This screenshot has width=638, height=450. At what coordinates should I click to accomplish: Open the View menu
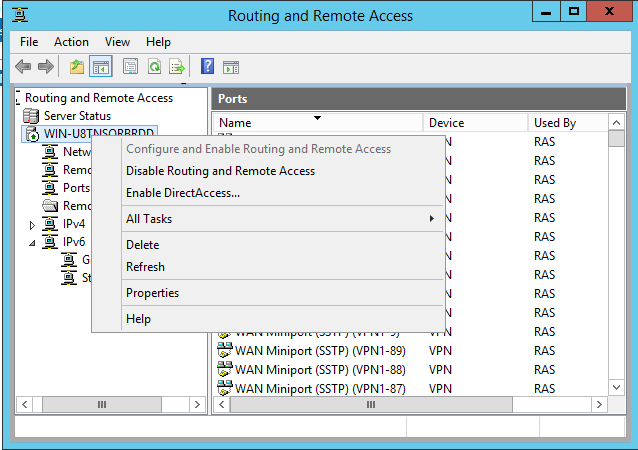coord(117,42)
